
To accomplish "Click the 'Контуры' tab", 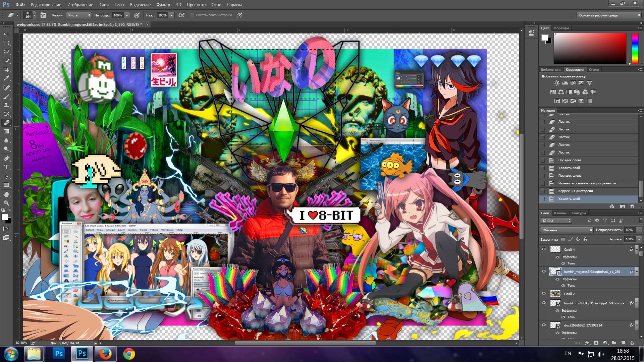I will point(579,213).
